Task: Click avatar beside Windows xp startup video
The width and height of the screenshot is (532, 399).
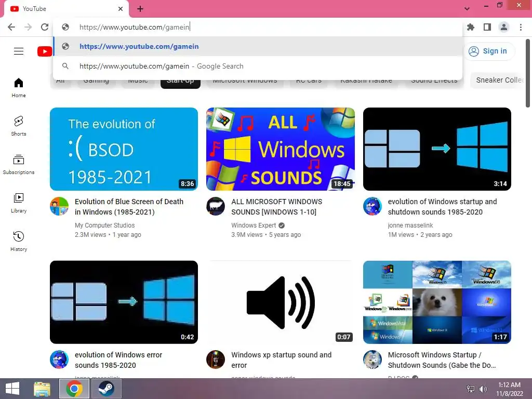Action: (x=216, y=360)
